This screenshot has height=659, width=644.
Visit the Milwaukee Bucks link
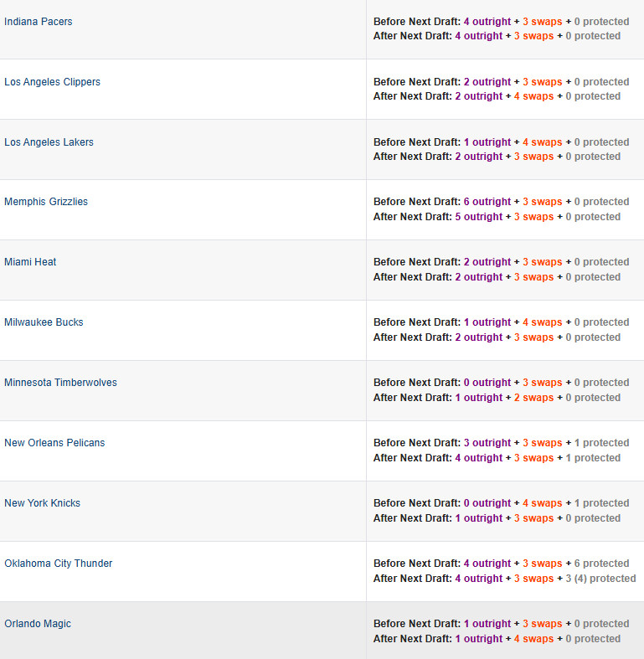pos(44,322)
